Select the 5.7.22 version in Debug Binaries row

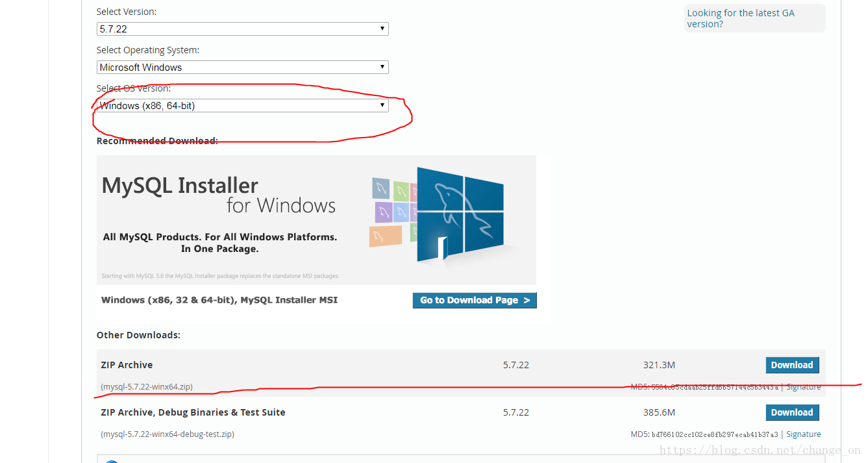click(x=516, y=412)
